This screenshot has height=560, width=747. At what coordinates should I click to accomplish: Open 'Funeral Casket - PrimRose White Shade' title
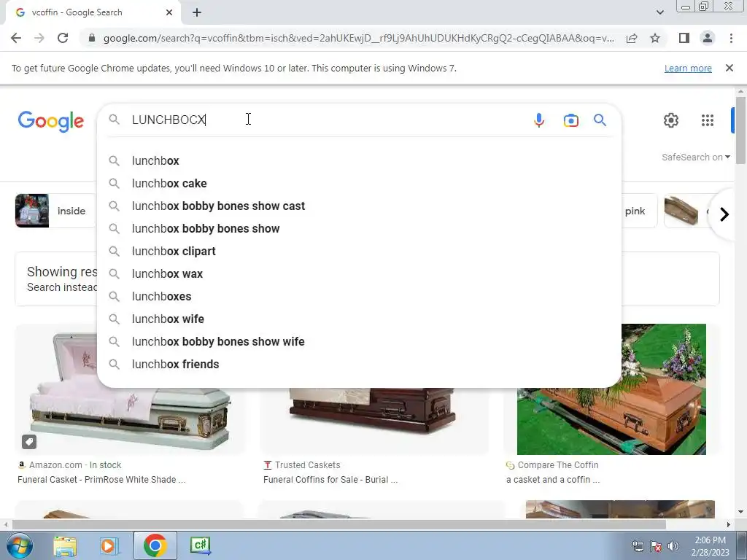pos(101,480)
